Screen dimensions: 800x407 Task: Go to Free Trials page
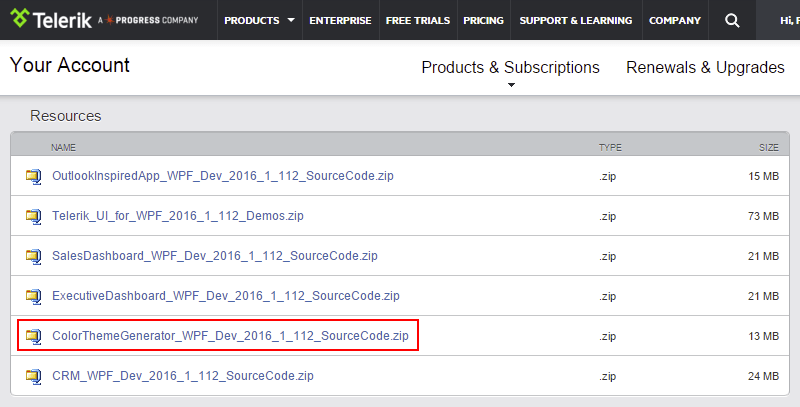click(417, 20)
